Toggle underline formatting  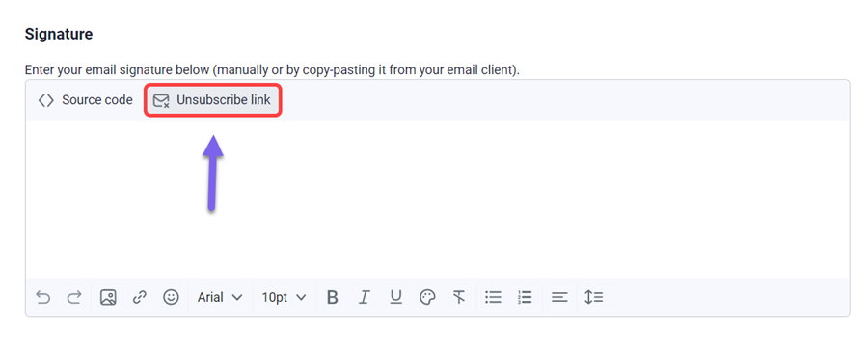[395, 297]
